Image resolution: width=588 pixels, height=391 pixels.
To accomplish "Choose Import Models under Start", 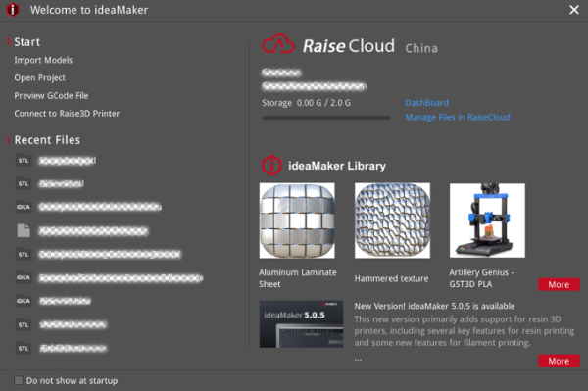I will click(43, 60).
